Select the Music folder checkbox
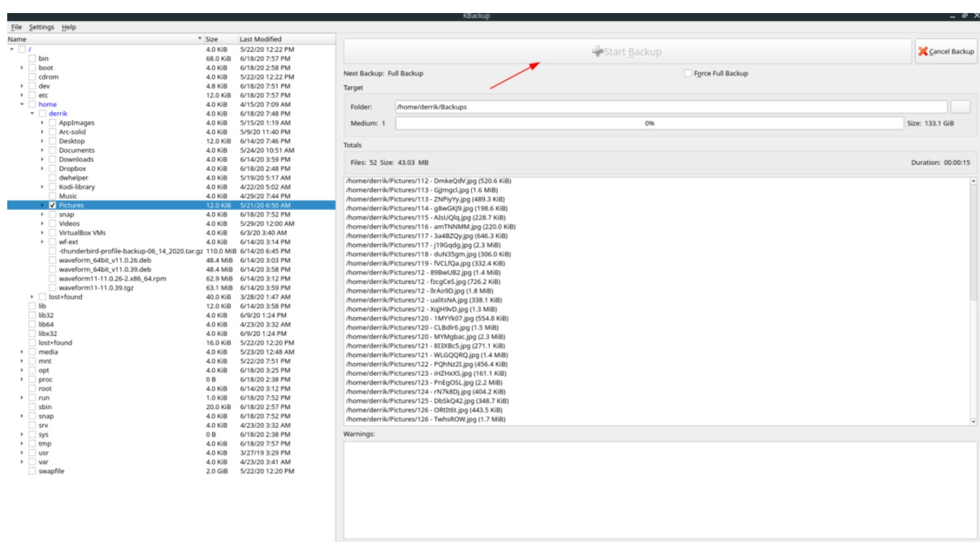Screen dimensions: 980x546 (x=52, y=196)
